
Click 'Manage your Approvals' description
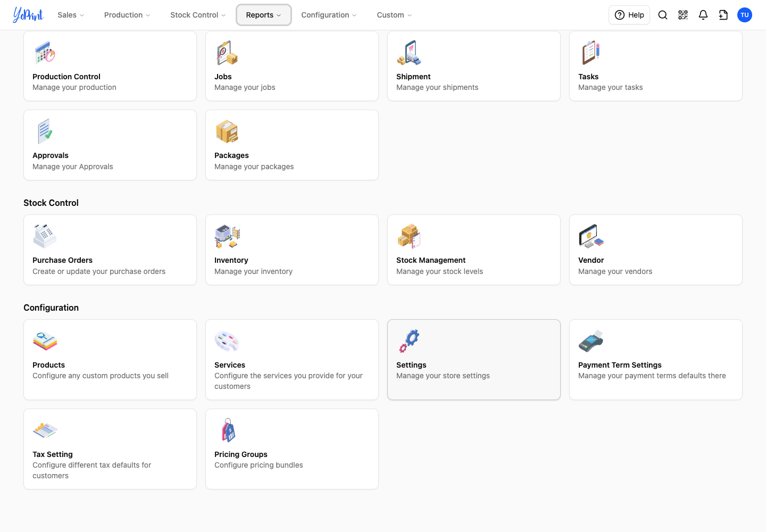pyautogui.click(x=73, y=167)
